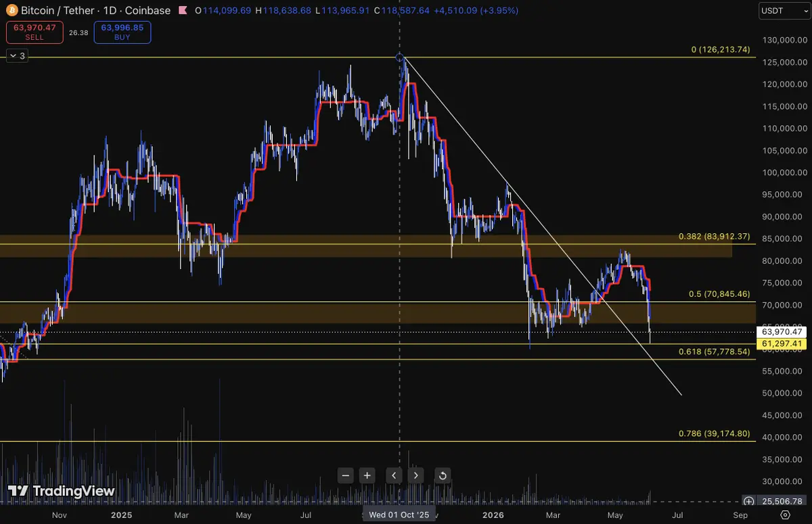Viewport: 812px width, 524px height.
Task: Click the 25,506.78 crosshair price label
Action: click(x=782, y=501)
